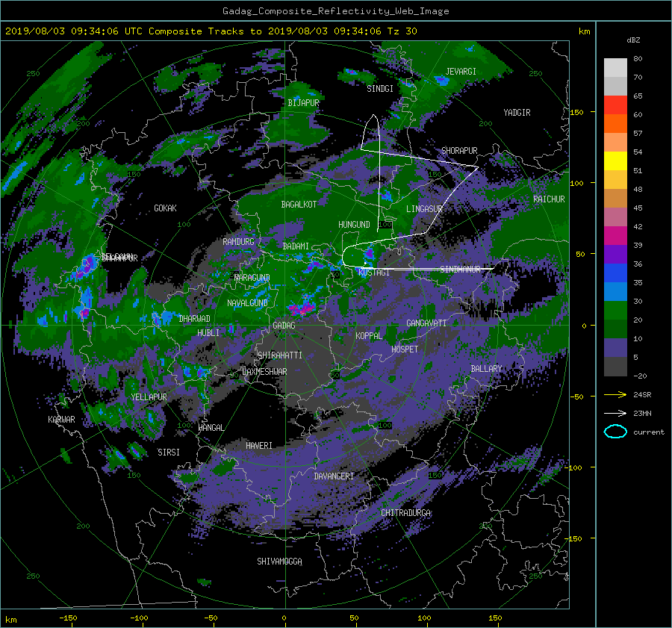This screenshot has height=628, width=672.
Task: Click the RAICHUR city label
Action: coord(549,199)
